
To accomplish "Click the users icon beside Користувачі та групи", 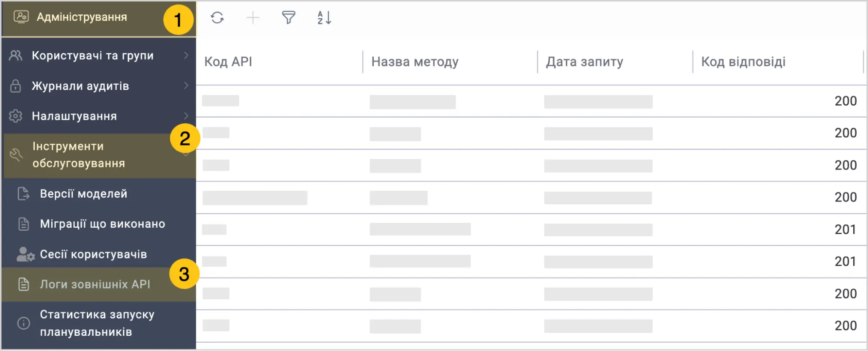I will (16, 56).
